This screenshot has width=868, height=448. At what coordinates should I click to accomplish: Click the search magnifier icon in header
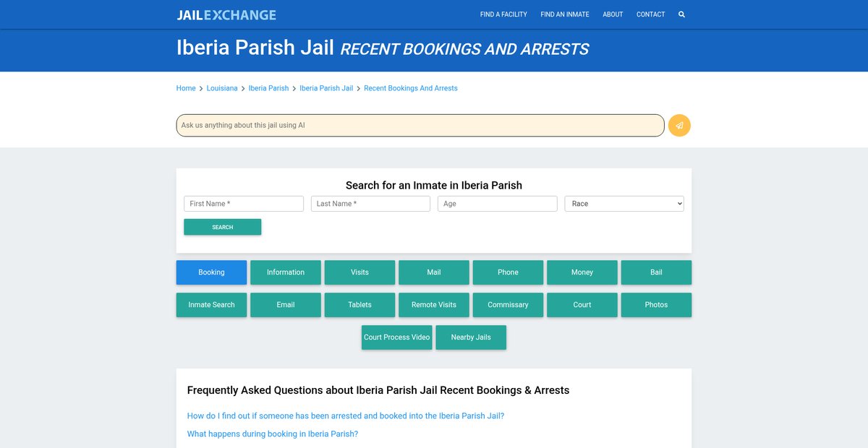pos(681,14)
